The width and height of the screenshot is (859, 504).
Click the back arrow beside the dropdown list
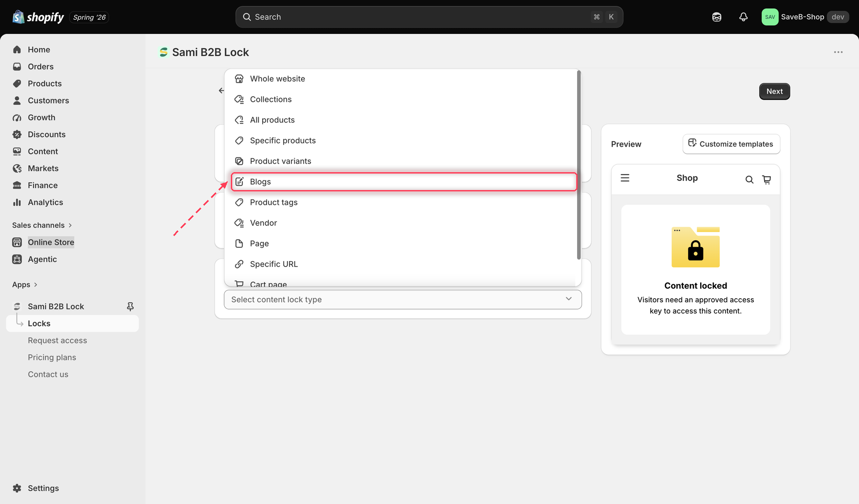[x=221, y=91]
